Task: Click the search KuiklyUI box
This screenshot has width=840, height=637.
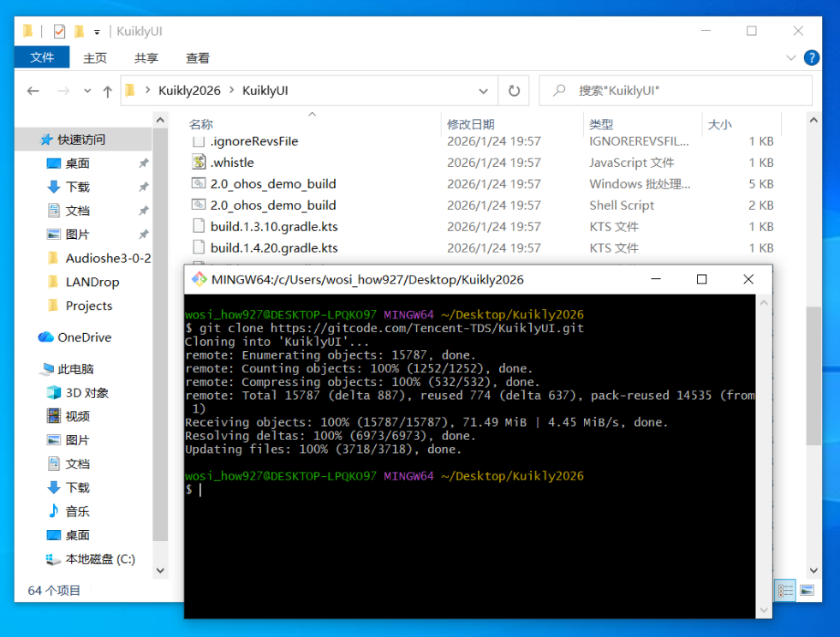Action: (x=676, y=91)
